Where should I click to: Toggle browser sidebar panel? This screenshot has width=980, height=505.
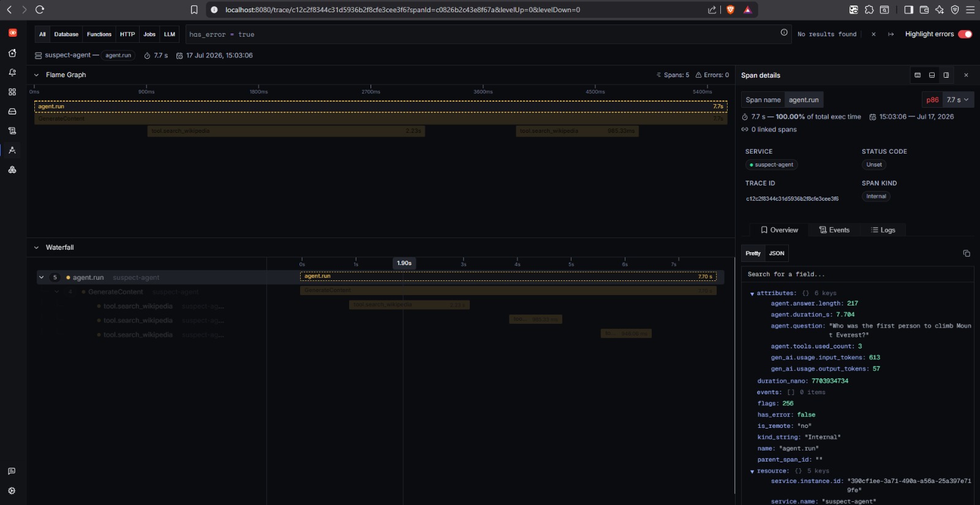point(908,10)
